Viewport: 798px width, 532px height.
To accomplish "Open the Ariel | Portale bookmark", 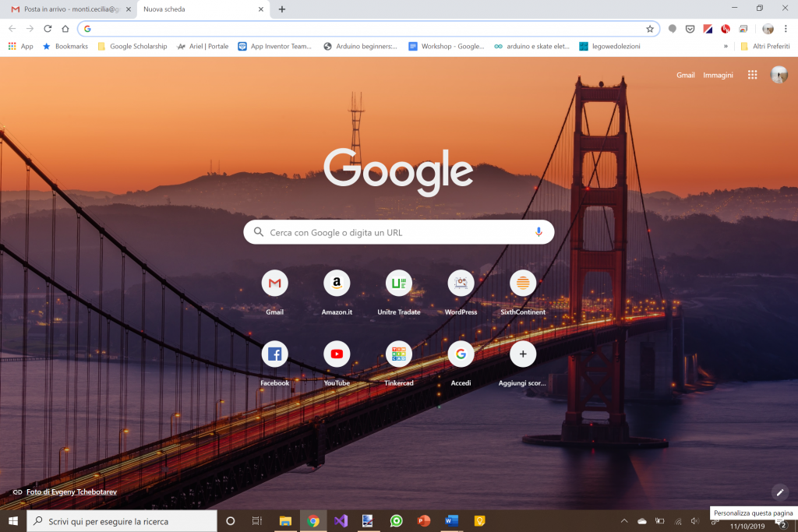I will [x=203, y=46].
